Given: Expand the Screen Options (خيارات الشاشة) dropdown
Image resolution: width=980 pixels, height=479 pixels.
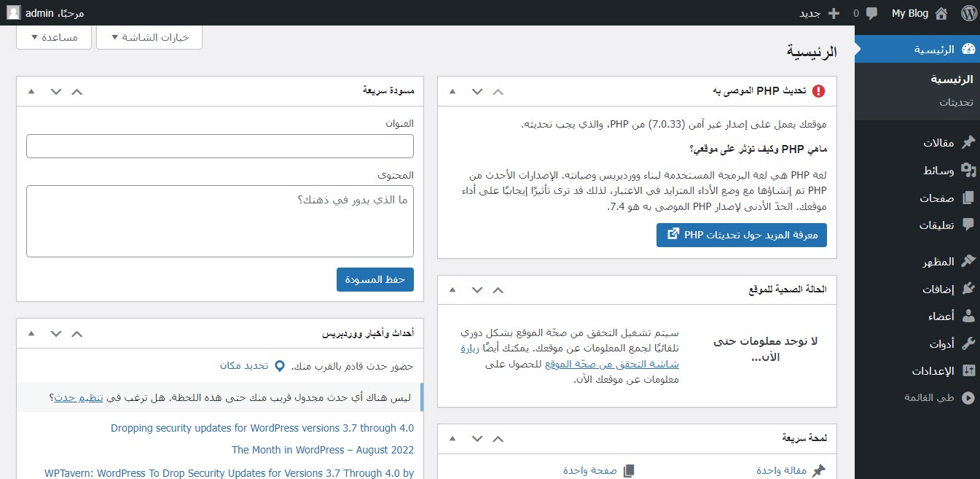Looking at the screenshot, I should [x=149, y=37].
